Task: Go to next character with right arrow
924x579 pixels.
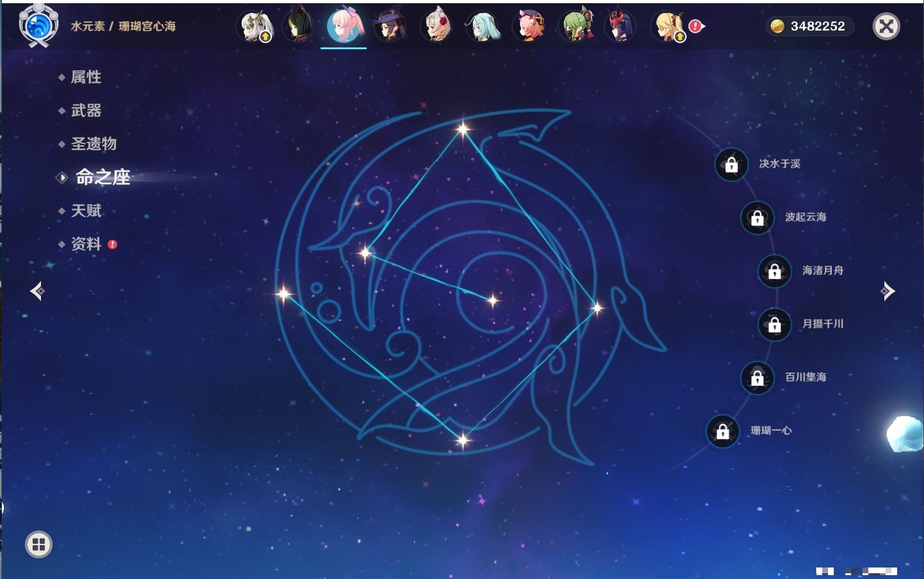Action: click(888, 291)
